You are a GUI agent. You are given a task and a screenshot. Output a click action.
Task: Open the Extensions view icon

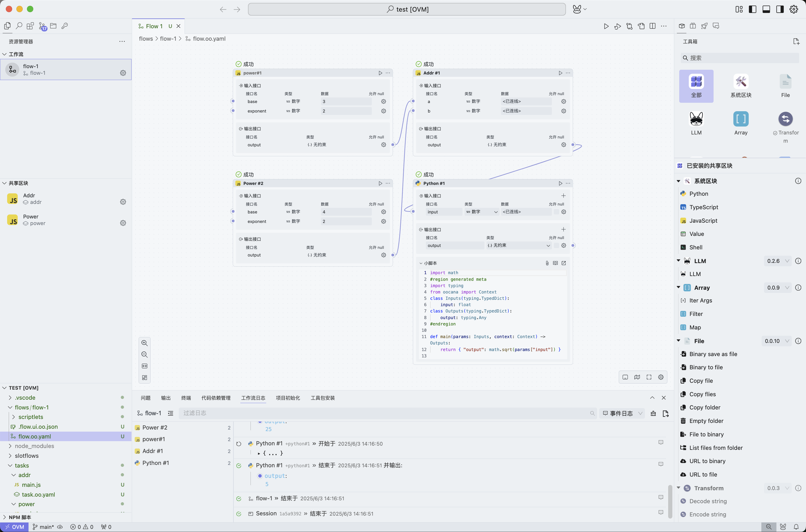[31, 26]
